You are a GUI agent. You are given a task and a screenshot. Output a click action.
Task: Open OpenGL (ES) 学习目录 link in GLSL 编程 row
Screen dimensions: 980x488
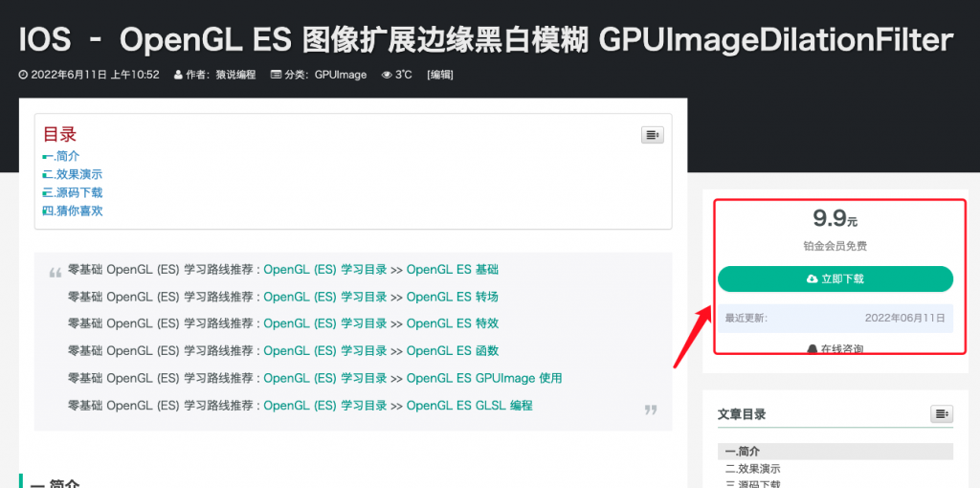pyautogui.click(x=325, y=405)
